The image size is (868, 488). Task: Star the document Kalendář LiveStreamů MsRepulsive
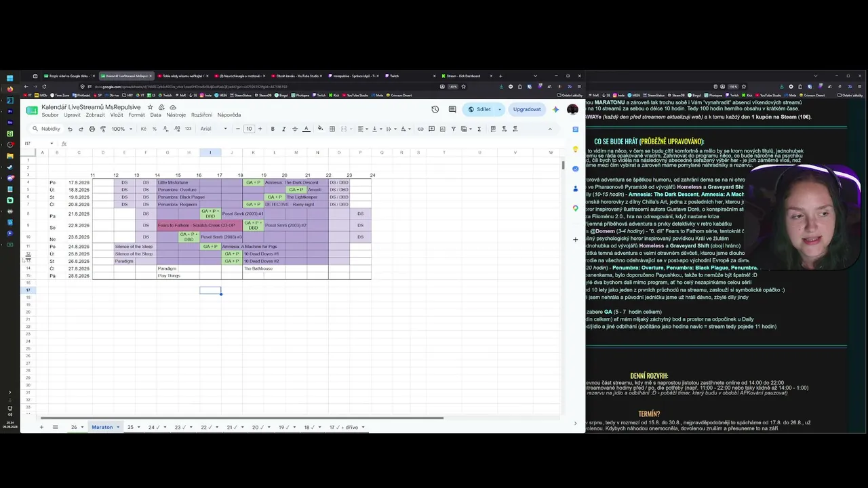151,107
